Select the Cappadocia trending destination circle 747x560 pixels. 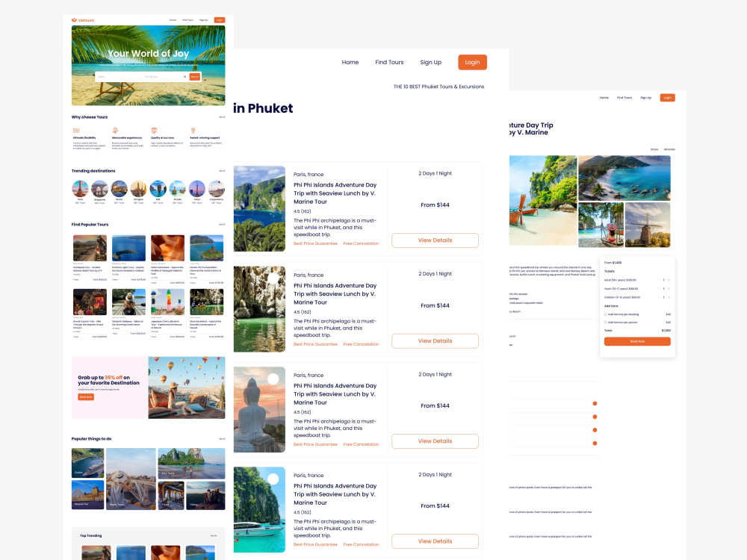(x=217, y=189)
